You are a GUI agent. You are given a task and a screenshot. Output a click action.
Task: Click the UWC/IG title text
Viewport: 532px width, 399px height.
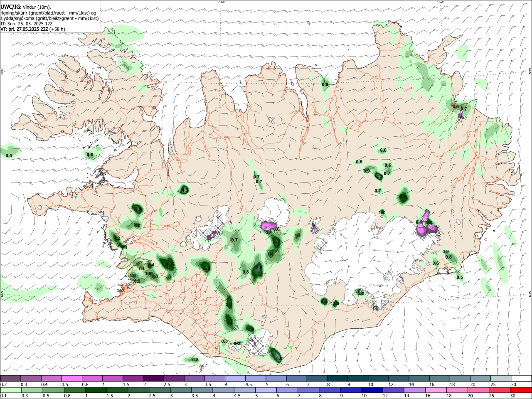tap(10, 7)
